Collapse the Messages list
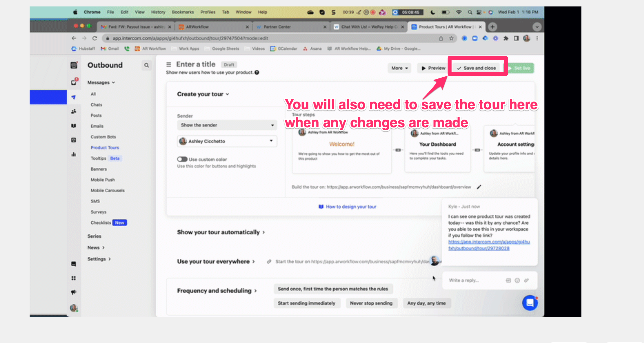The image size is (644, 343). pos(101,83)
